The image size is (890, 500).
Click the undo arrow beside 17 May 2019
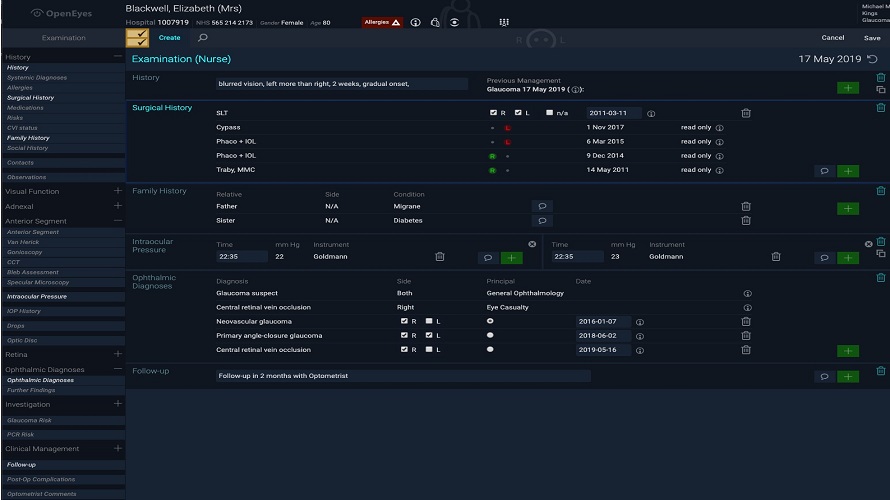point(872,60)
